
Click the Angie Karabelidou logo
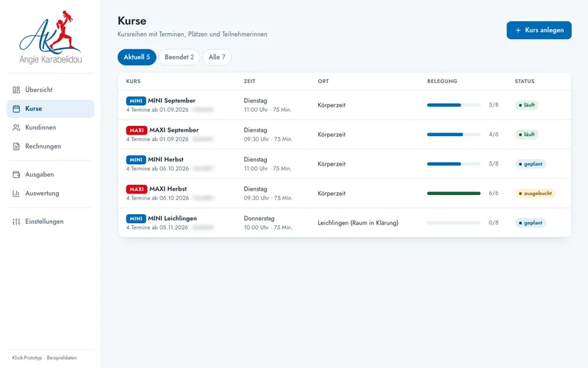[x=50, y=37]
